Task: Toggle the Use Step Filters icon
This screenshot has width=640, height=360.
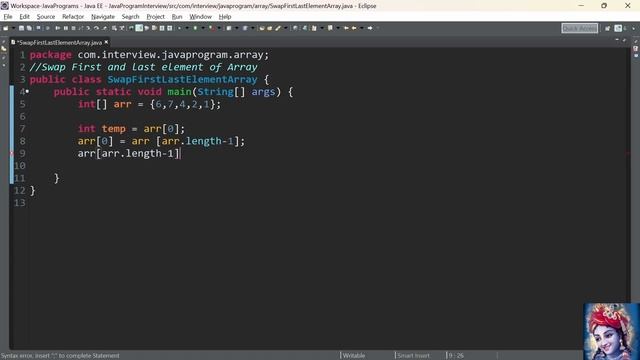Action: click(x=122, y=28)
